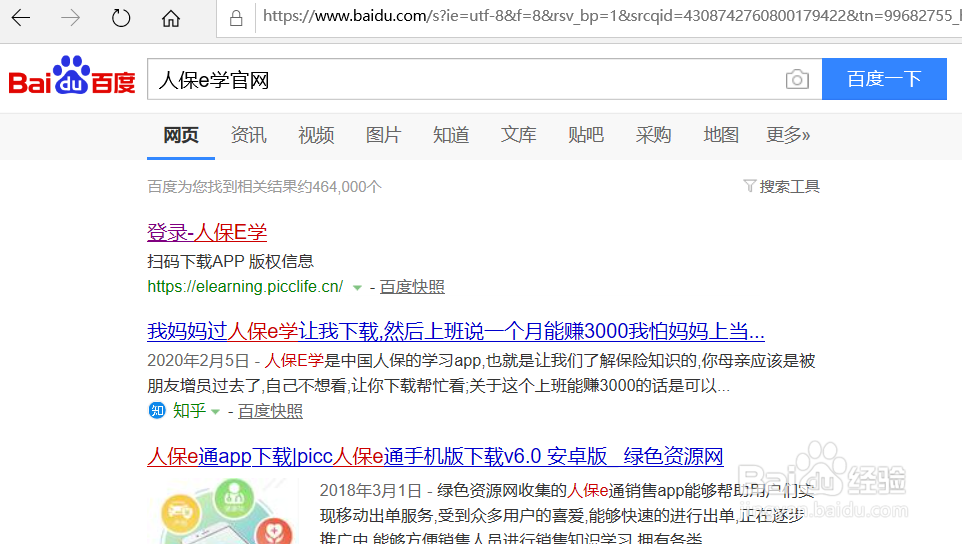This screenshot has height=544, width=962.
Task: Click the 人保e通 app result thumbnail
Action: [223, 511]
